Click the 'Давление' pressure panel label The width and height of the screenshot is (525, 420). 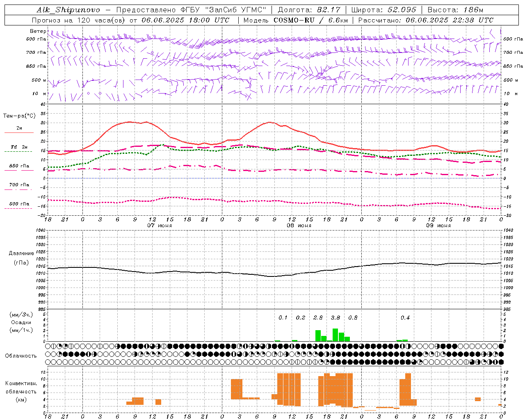coord(21,253)
